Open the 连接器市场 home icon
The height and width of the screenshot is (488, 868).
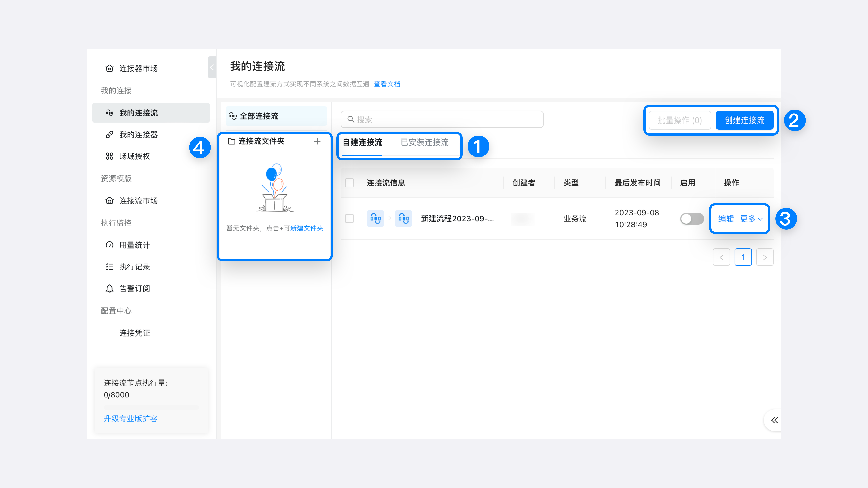tap(110, 68)
